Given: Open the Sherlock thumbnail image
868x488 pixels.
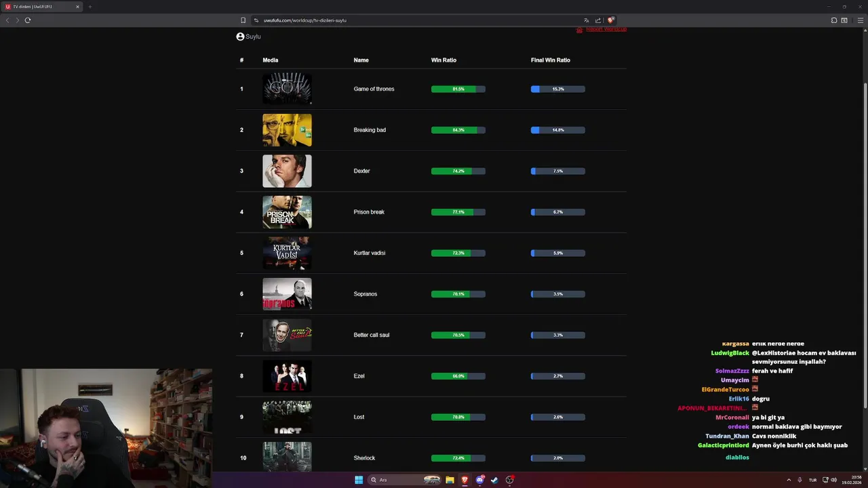Looking at the screenshot, I should pyautogui.click(x=288, y=457).
